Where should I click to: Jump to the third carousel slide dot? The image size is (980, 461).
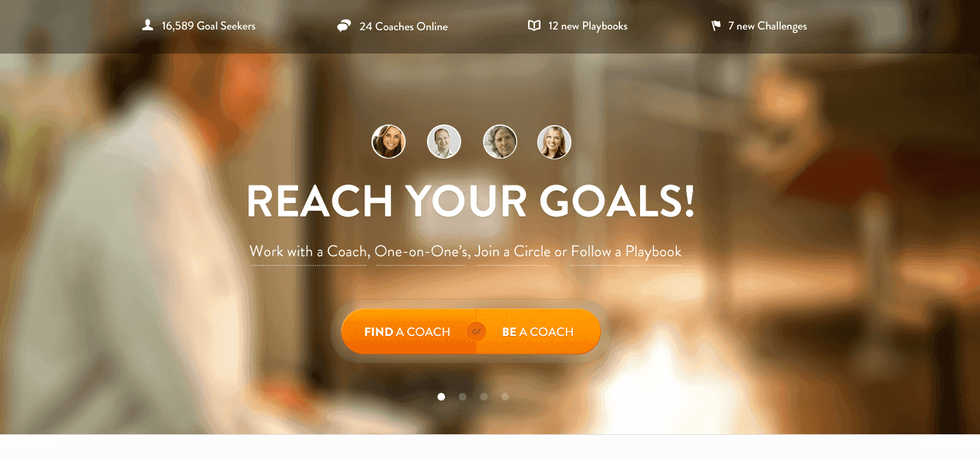[x=483, y=396]
